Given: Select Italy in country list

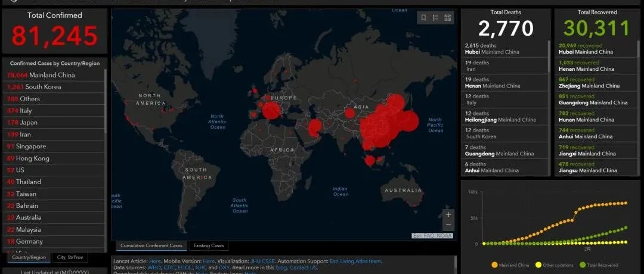Looking at the screenshot, I should [x=54, y=111].
